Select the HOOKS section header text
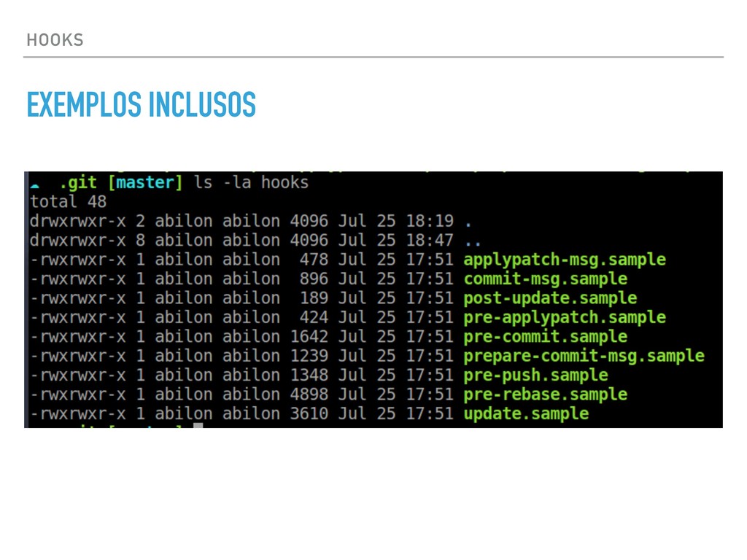 [55, 40]
